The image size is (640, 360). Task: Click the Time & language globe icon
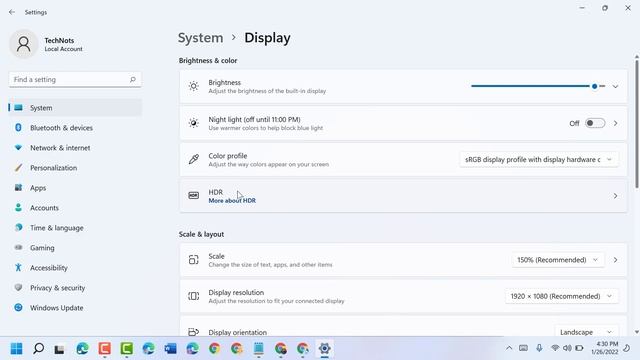(18, 228)
